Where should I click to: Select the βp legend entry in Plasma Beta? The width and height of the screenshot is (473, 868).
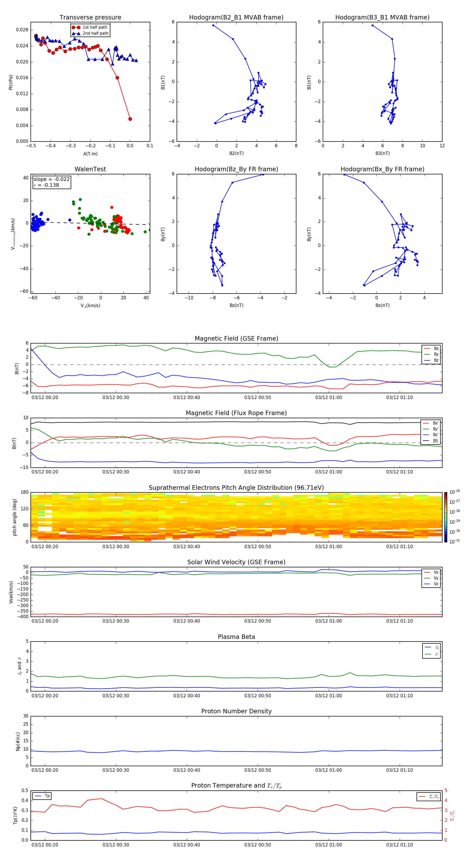pos(432,647)
